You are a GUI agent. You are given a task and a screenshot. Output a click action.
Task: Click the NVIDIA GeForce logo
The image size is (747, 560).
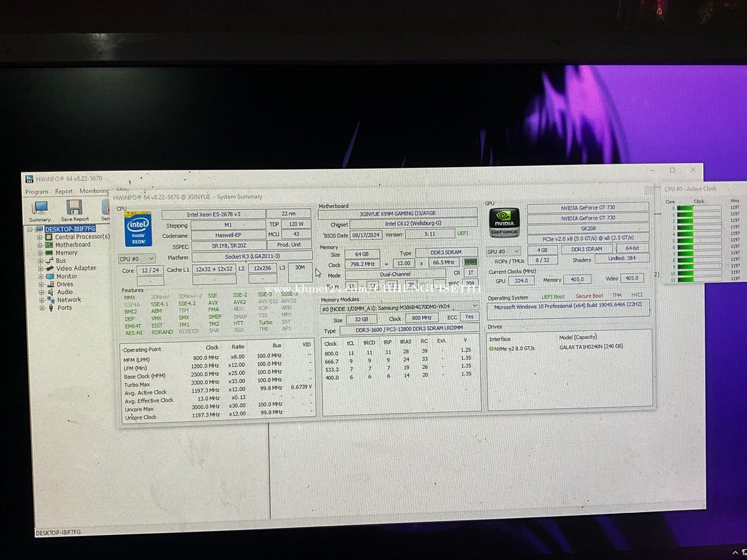504,223
